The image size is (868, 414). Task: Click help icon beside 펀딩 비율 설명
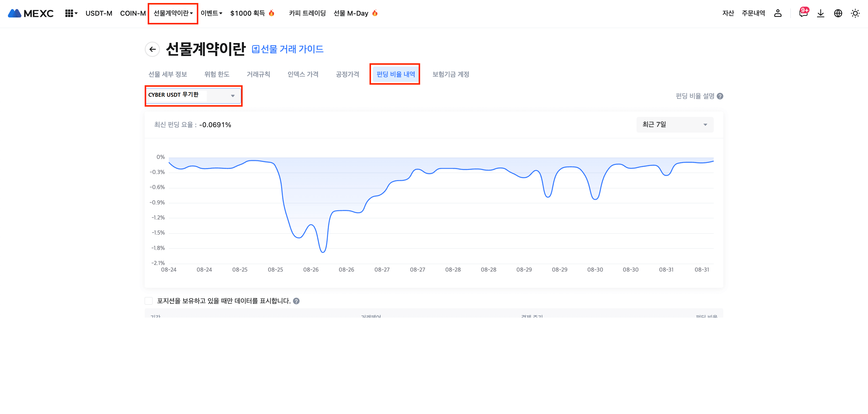720,96
